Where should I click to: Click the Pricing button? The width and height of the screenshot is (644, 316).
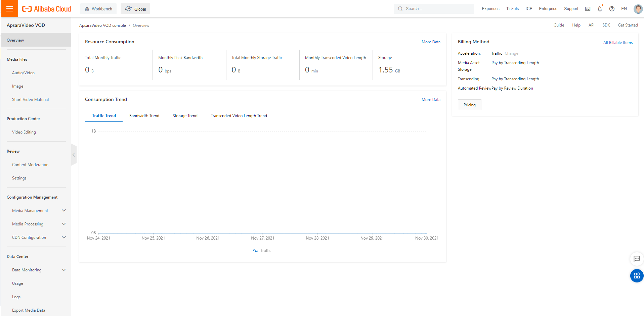[x=470, y=105]
